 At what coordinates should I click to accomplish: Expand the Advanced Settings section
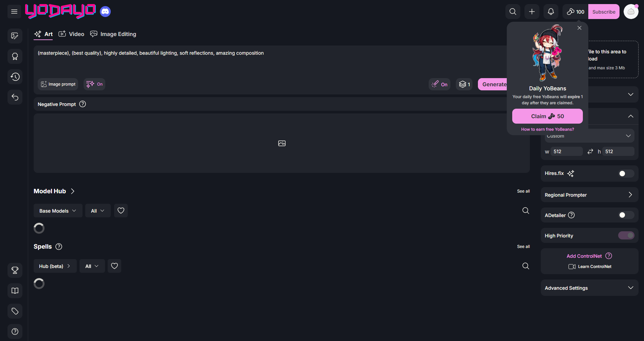tap(589, 288)
